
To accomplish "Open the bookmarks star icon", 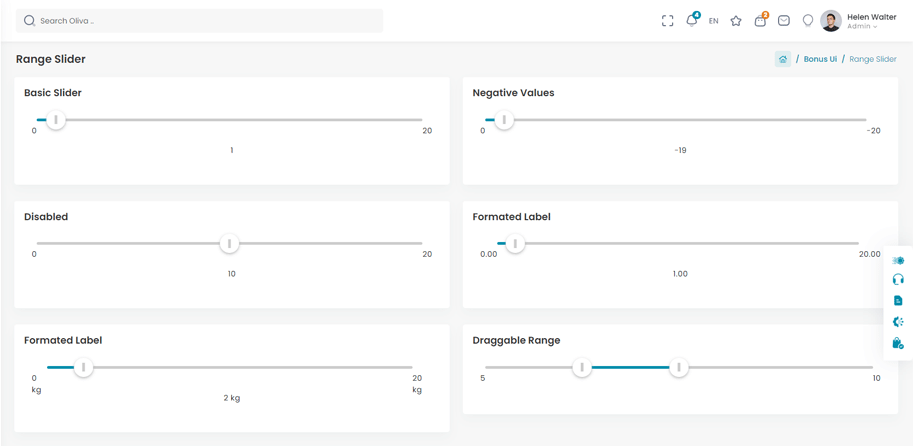I will pos(736,21).
